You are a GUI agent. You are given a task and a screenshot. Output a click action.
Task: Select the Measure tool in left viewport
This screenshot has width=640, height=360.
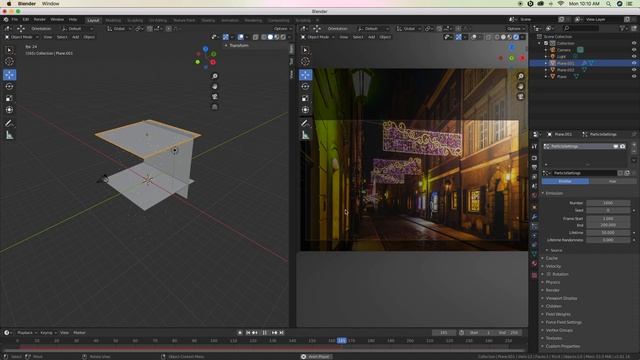tap(9, 135)
